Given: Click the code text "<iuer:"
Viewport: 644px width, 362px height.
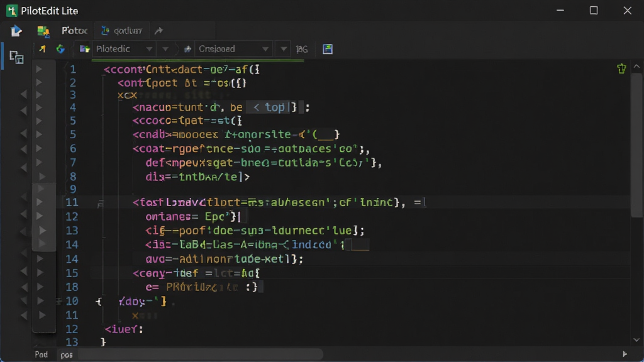Looking at the screenshot, I should click(124, 329).
